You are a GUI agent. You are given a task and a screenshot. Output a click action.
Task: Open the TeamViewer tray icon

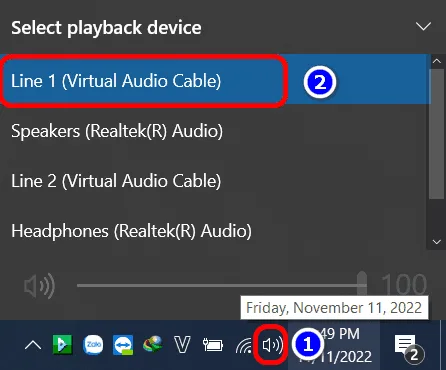coord(123,345)
